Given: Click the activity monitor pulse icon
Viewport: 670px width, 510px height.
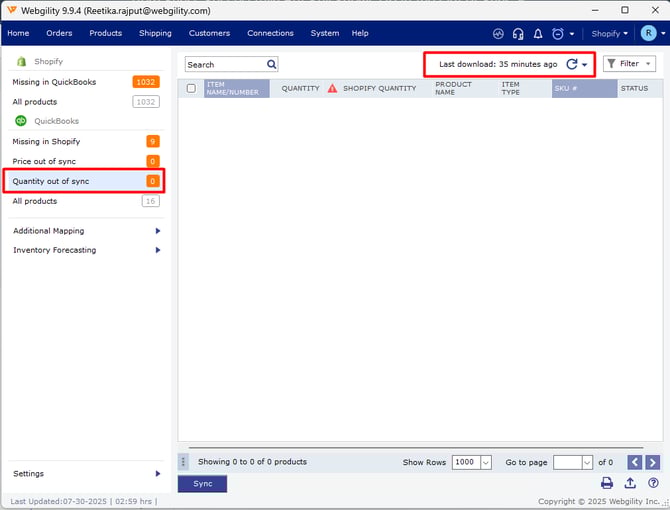Looking at the screenshot, I should coord(498,33).
